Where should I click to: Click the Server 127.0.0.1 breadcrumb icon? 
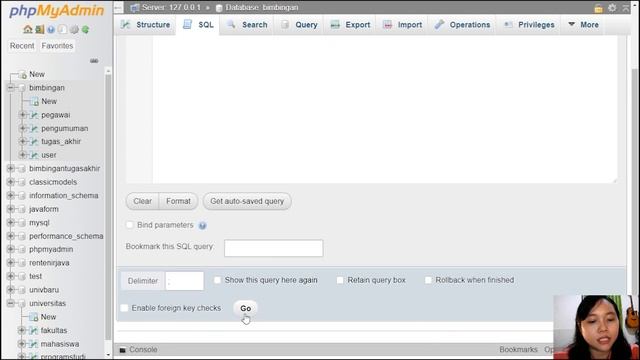[x=135, y=7]
